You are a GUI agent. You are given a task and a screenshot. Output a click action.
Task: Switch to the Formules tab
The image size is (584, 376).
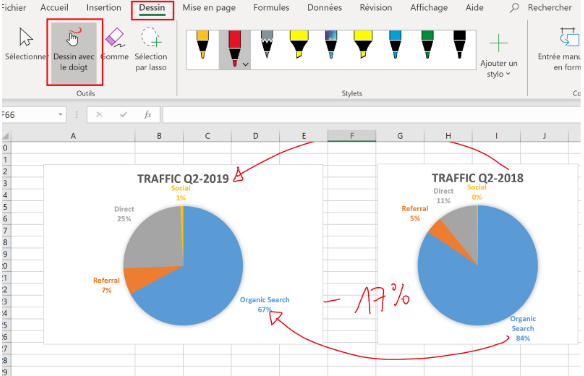pyautogui.click(x=271, y=8)
